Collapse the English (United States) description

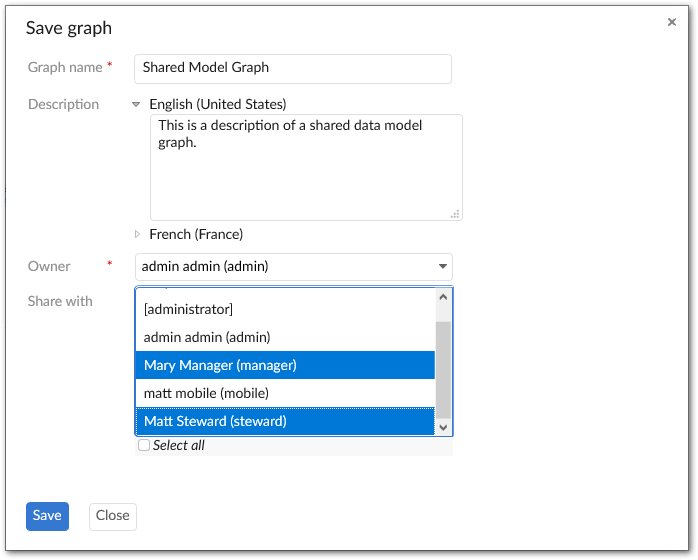point(137,104)
